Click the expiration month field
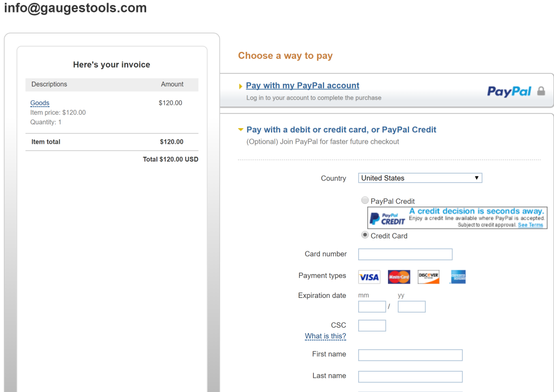Screen dimensions: 554x392 pyautogui.click(x=372, y=307)
